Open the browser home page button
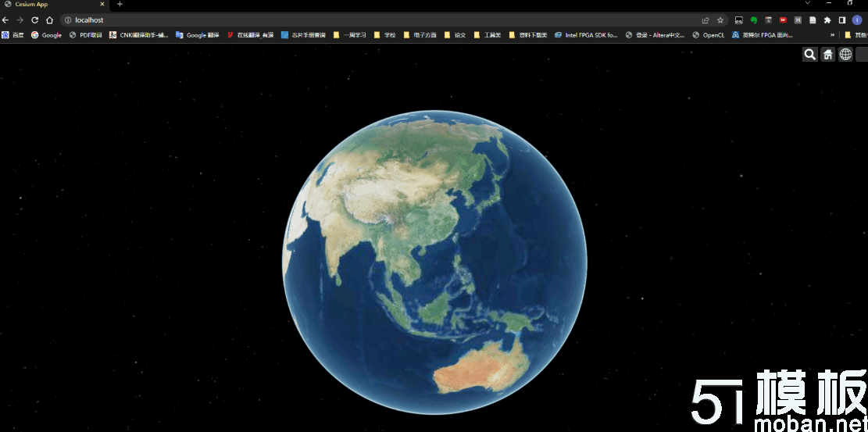This screenshot has width=868, height=432. pyautogui.click(x=49, y=20)
